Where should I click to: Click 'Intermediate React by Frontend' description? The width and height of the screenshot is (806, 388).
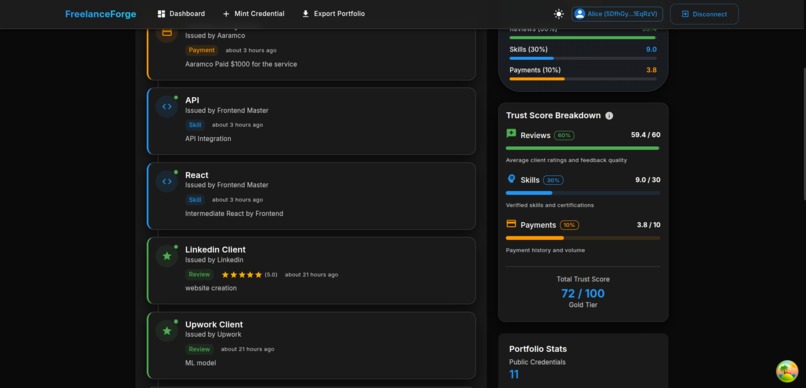[234, 214]
